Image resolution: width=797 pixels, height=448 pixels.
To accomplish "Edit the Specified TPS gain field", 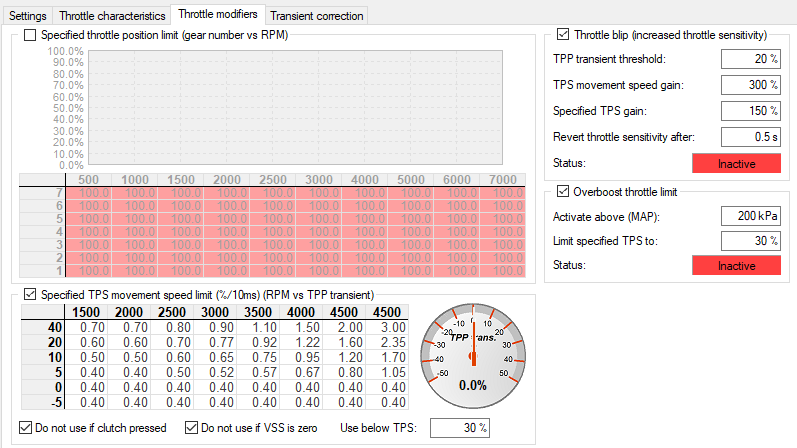I will 751,111.
